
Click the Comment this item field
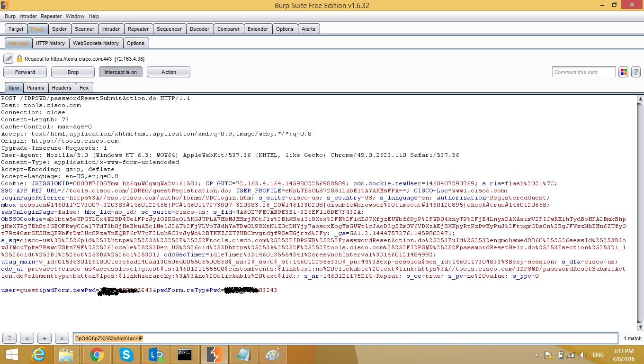coord(583,72)
